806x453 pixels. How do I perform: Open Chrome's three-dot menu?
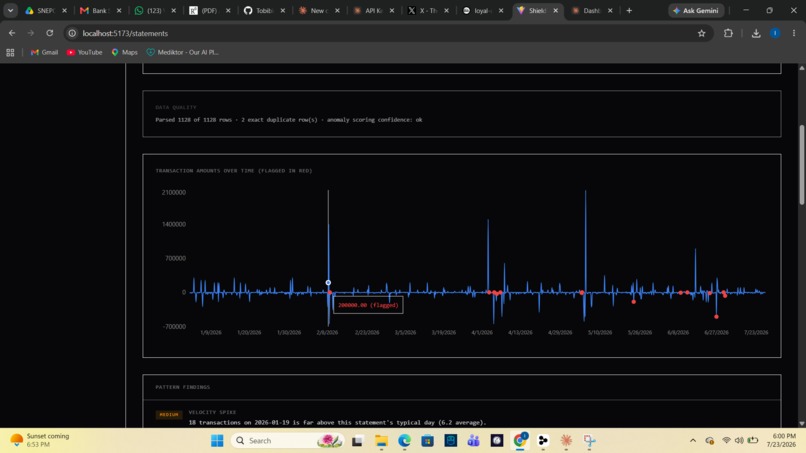click(794, 33)
